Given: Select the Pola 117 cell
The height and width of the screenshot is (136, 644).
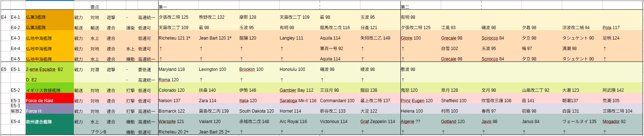Looking at the screenshot, I should tap(622, 28).
